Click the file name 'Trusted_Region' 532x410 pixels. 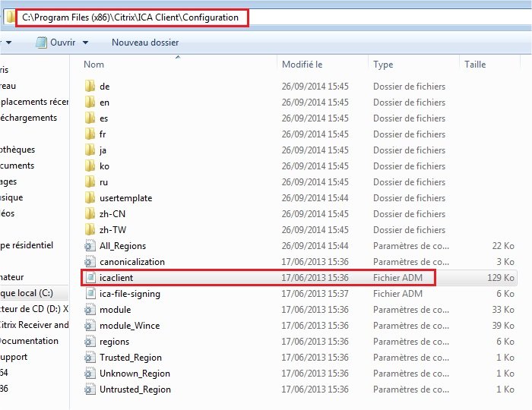131,357
